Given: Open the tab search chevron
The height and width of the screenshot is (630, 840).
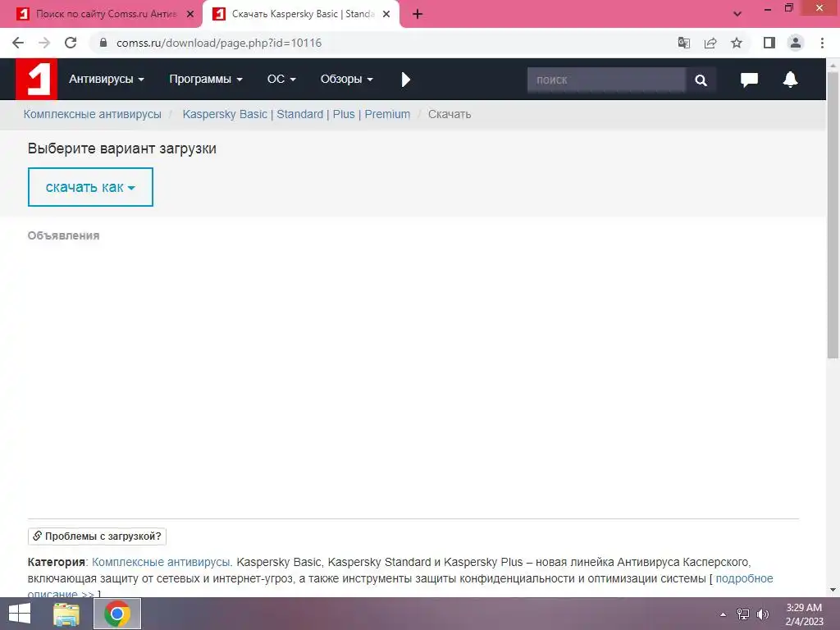Looking at the screenshot, I should click(737, 14).
